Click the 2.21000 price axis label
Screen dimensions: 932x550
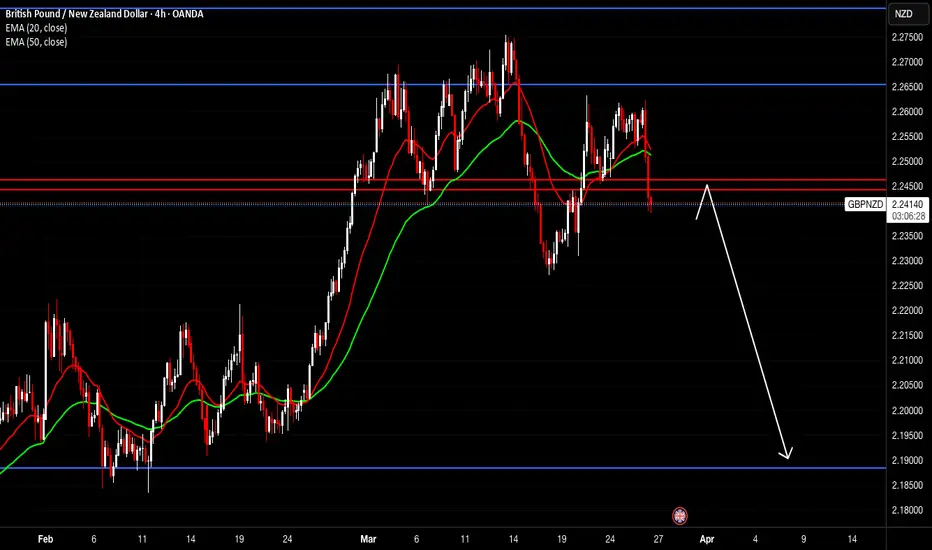[x=907, y=360]
